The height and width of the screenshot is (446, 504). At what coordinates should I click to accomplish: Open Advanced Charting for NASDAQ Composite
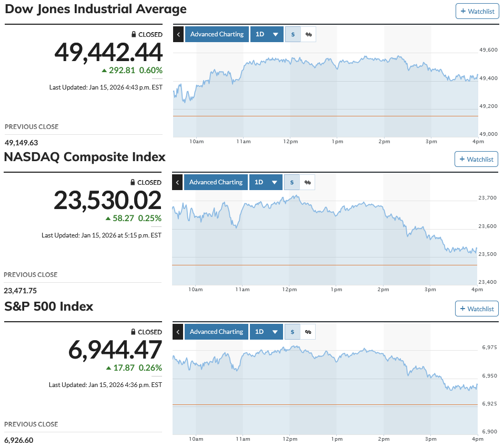[x=216, y=182]
